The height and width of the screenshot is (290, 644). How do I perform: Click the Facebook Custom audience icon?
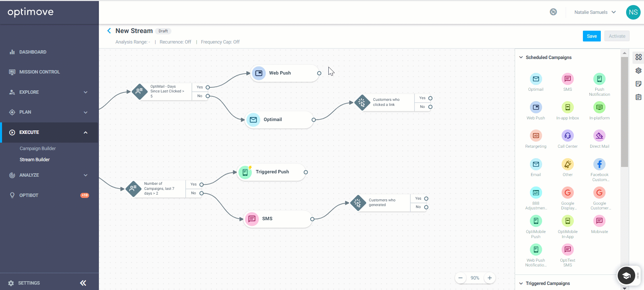(599, 164)
